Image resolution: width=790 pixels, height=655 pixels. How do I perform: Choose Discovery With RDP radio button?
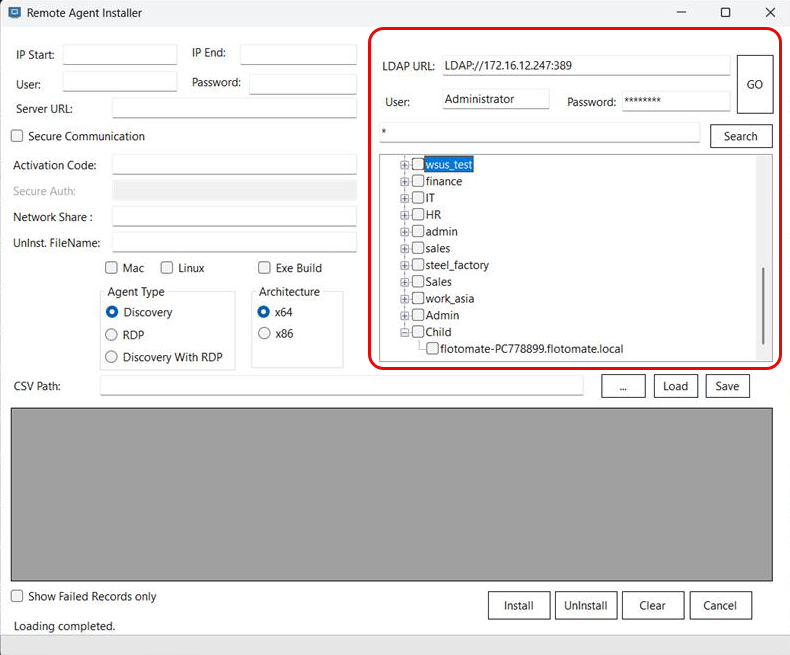[x=112, y=357]
